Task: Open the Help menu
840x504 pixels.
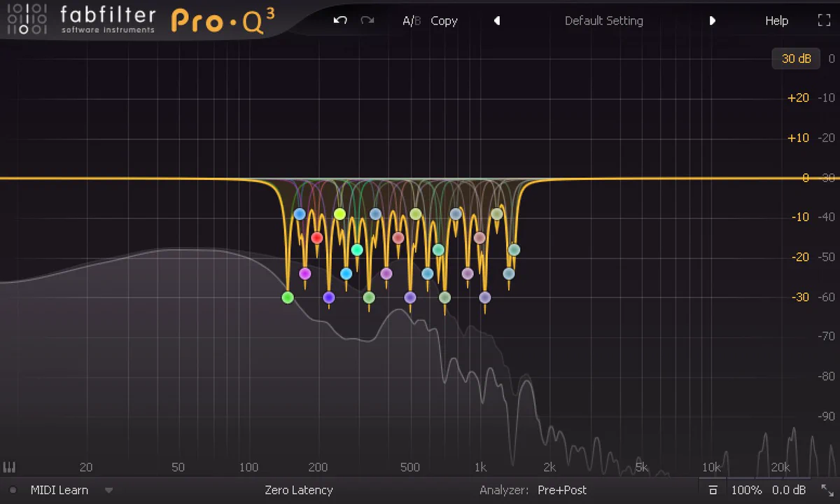Action: click(x=776, y=21)
